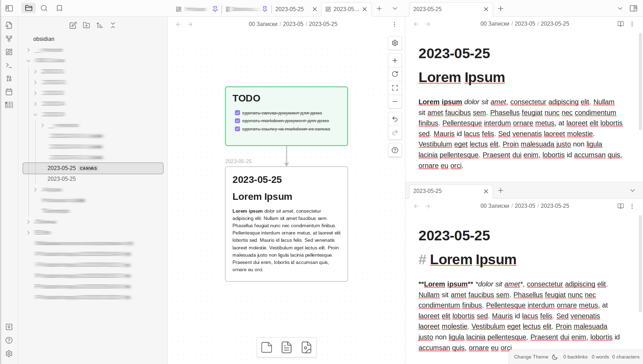Undo last canvas action

tap(395, 119)
